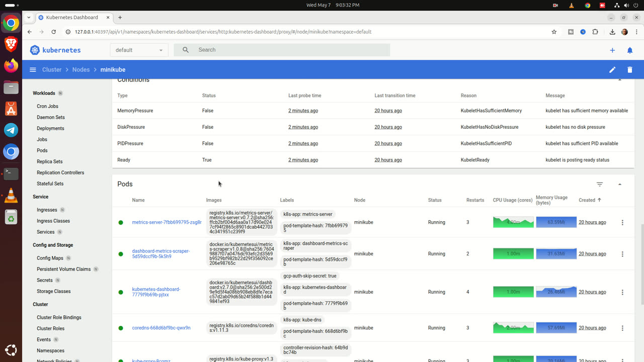The height and width of the screenshot is (362, 644).
Task: Open the notifications bell icon
Action: (x=630, y=50)
